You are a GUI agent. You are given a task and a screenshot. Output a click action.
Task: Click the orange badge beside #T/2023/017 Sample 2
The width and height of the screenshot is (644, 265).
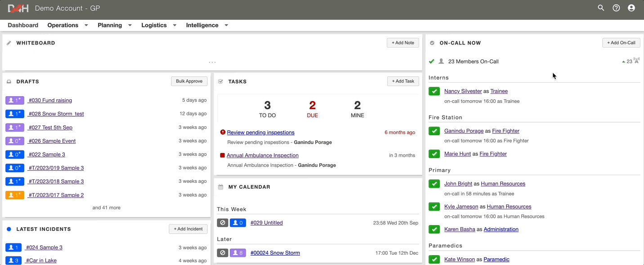15,195
